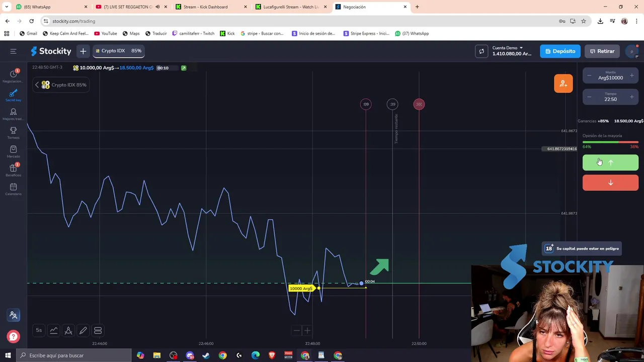644x362 pixels.
Task: Increase the Tiempo expiry with plus
Action: pyautogui.click(x=632, y=97)
